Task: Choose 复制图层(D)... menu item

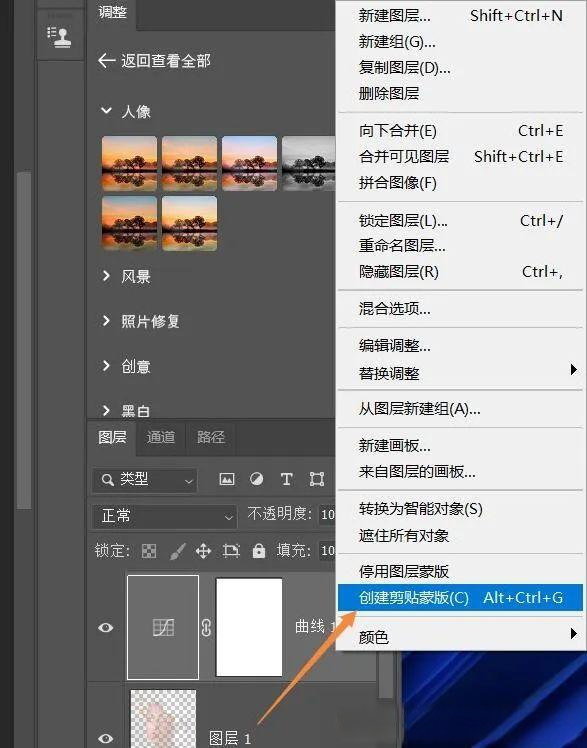Action: tap(460, 68)
